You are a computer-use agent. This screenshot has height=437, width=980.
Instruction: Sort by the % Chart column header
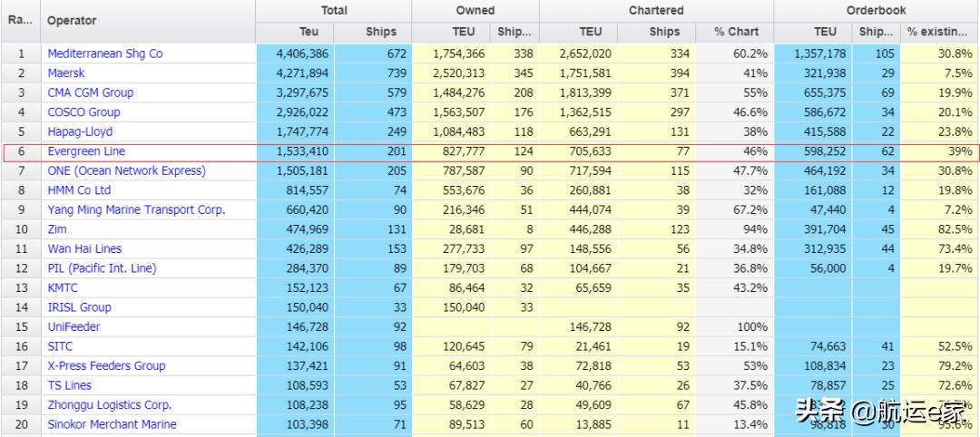pos(736,32)
